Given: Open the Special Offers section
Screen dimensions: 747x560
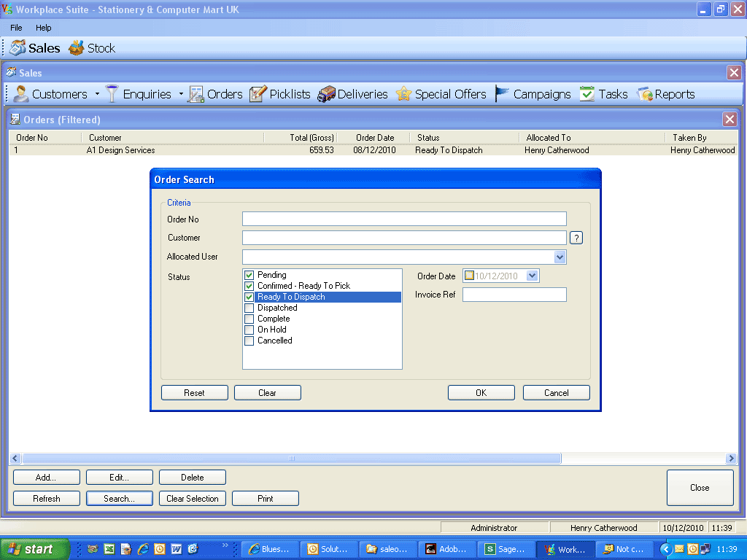Looking at the screenshot, I should (x=441, y=94).
